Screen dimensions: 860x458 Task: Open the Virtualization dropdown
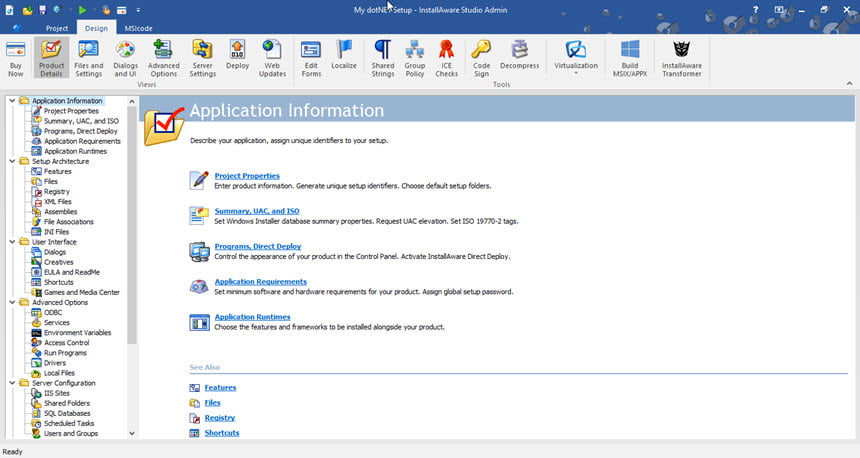575,58
